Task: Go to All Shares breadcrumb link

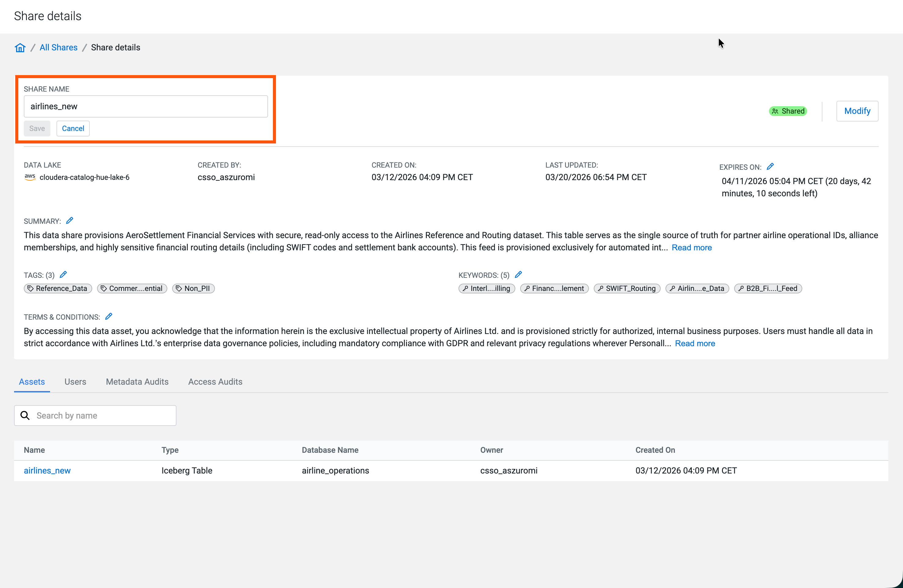Action: (x=58, y=47)
